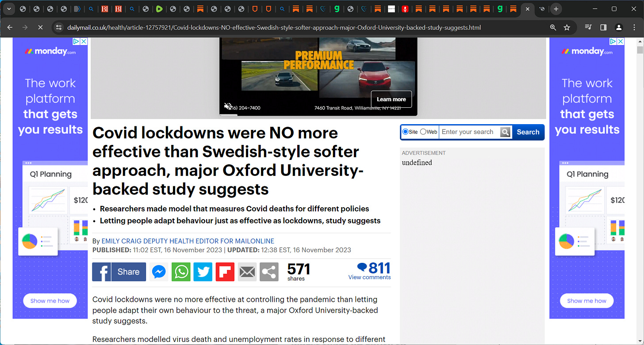This screenshot has height=345, width=644.
Task: Click the vertical scrollbar thumb
Action: [x=640, y=50]
